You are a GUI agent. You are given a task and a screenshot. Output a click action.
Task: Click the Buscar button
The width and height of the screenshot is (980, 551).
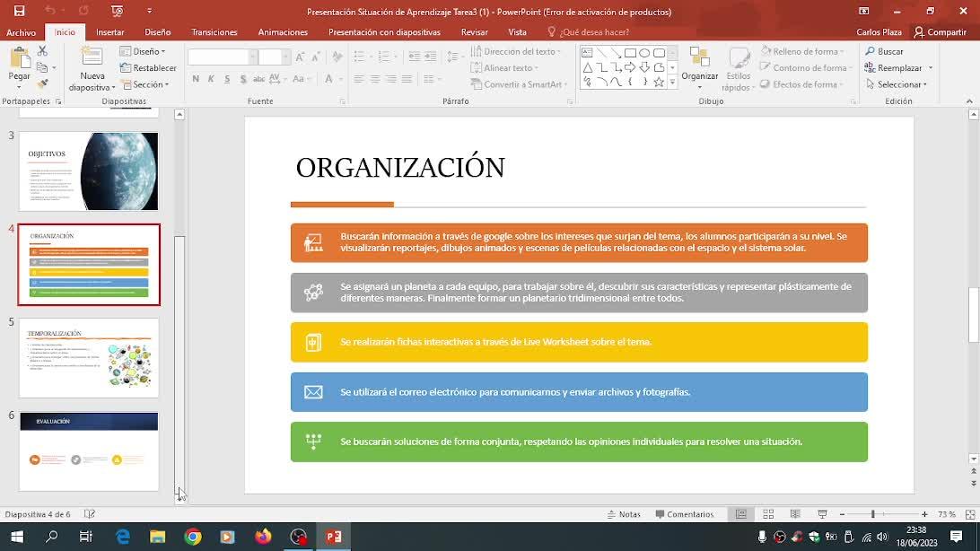click(885, 52)
